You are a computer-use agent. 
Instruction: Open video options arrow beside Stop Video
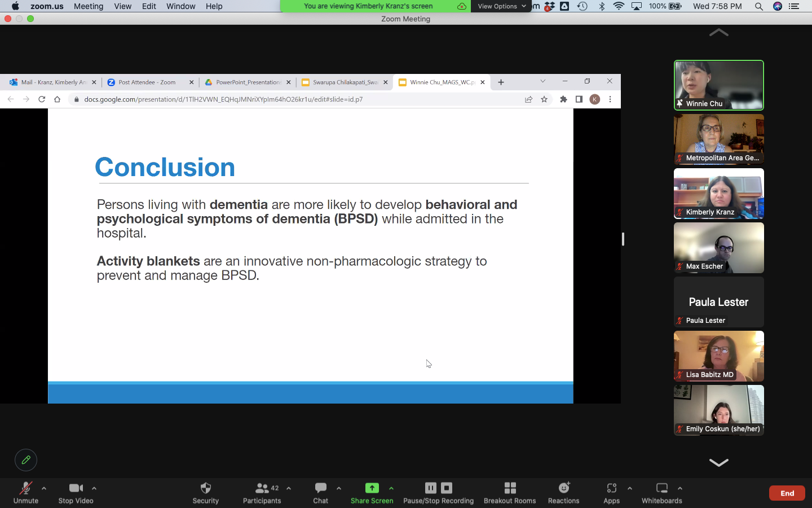pyautogui.click(x=94, y=488)
